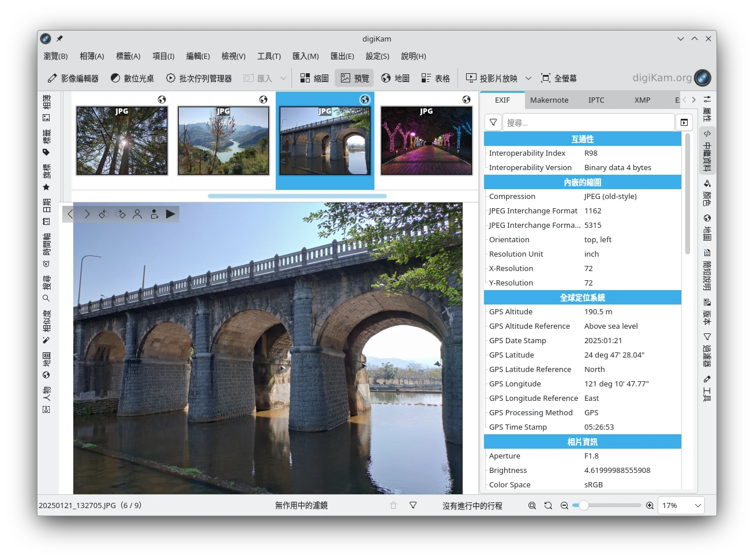Open the 17% zoom level combo box

681,506
